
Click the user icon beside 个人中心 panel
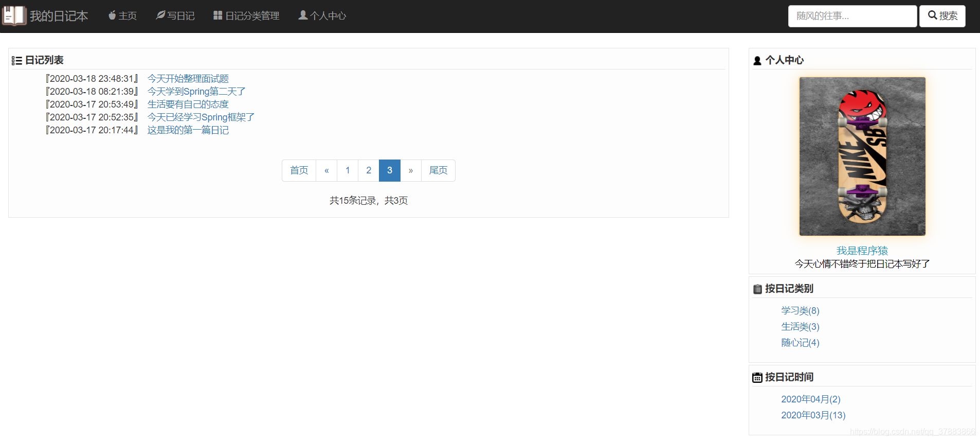point(757,61)
